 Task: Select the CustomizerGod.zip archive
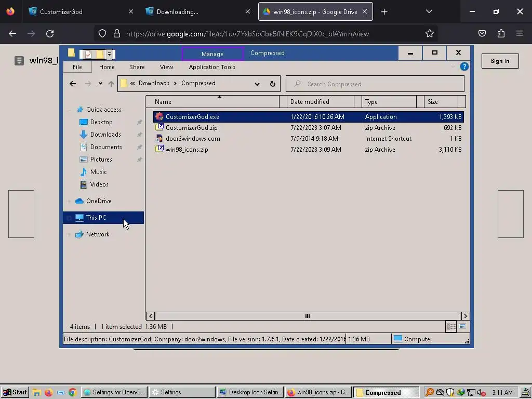click(308, 128)
